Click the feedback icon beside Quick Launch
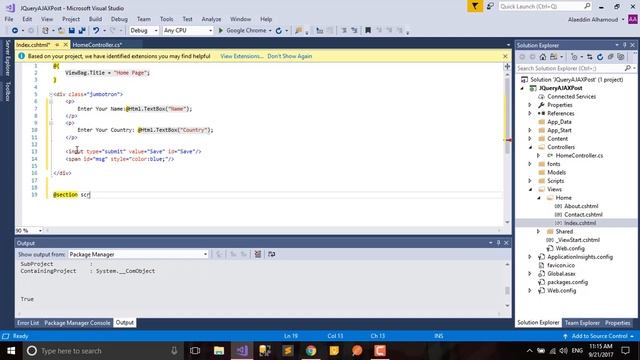Image resolution: width=640 pixels, height=360 pixels. [490, 6]
